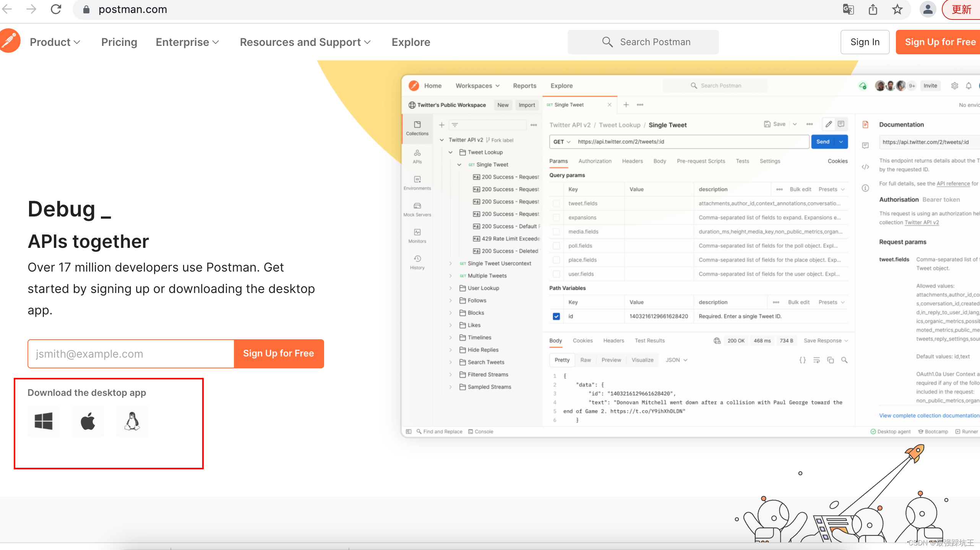Select the Raw response view tab
This screenshot has width=980, height=550.
click(586, 360)
